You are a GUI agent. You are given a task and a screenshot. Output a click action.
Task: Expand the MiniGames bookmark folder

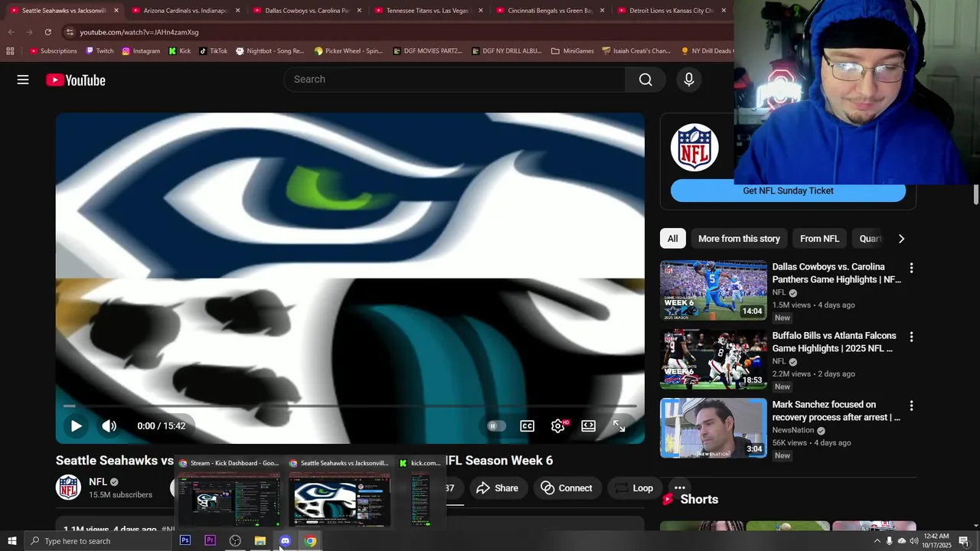pos(573,51)
